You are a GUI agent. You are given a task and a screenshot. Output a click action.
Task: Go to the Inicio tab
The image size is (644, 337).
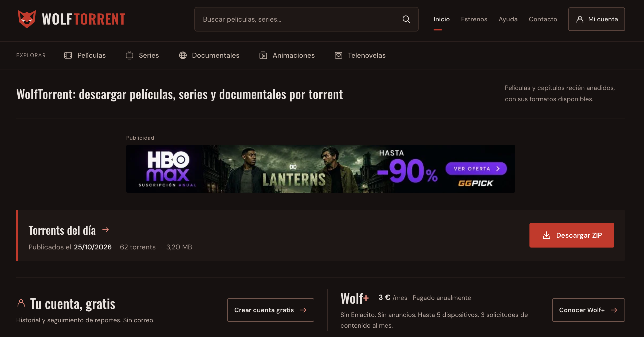click(442, 19)
